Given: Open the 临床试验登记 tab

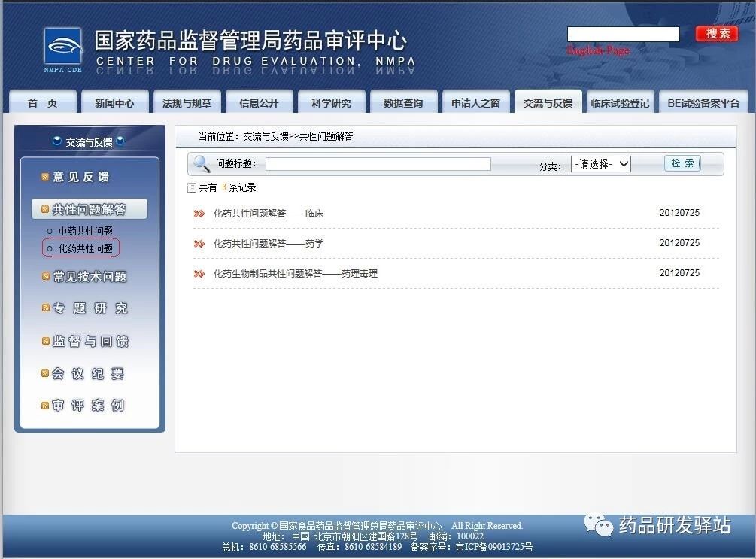Looking at the screenshot, I should 620,102.
